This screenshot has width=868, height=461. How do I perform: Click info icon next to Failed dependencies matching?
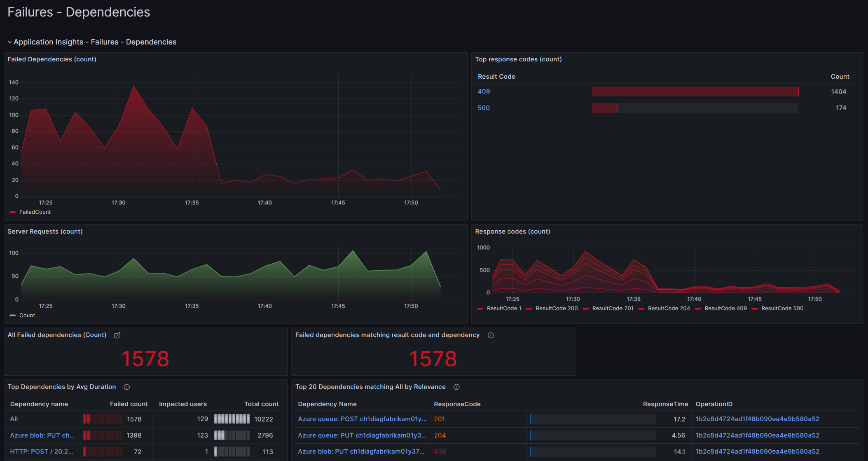point(491,335)
